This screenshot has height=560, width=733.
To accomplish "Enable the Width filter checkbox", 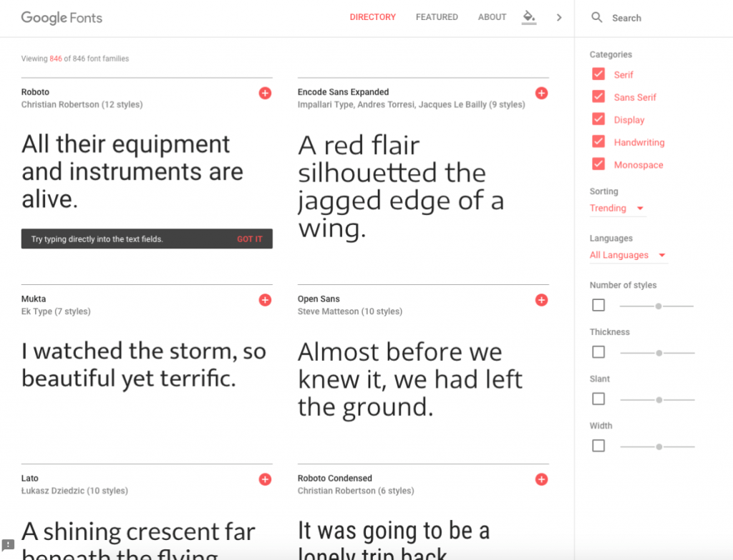I will click(x=598, y=445).
